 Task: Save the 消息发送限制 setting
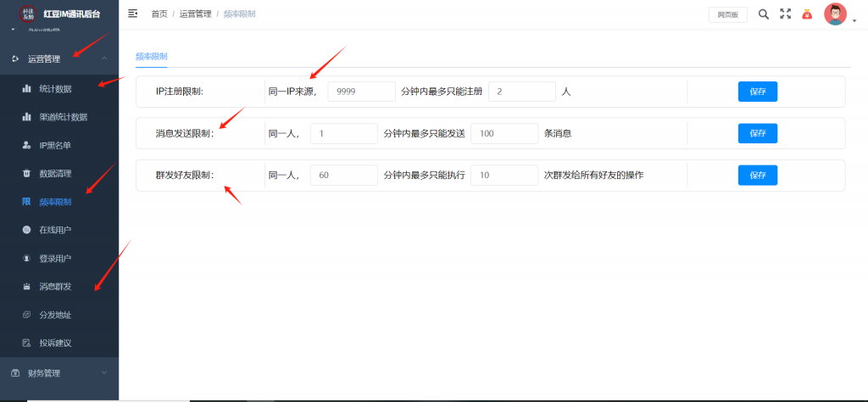click(x=757, y=133)
